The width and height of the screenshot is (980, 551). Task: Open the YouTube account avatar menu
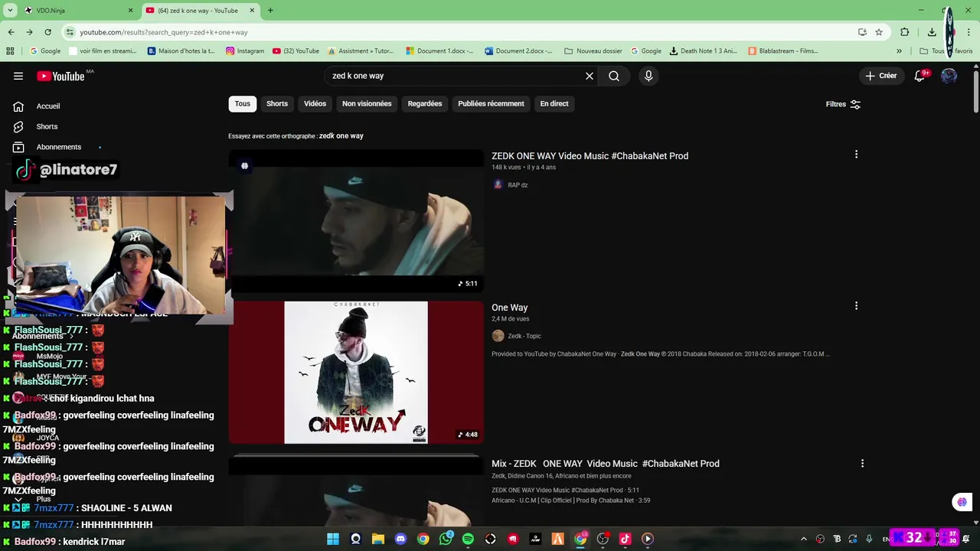click(x=949, y=76)
